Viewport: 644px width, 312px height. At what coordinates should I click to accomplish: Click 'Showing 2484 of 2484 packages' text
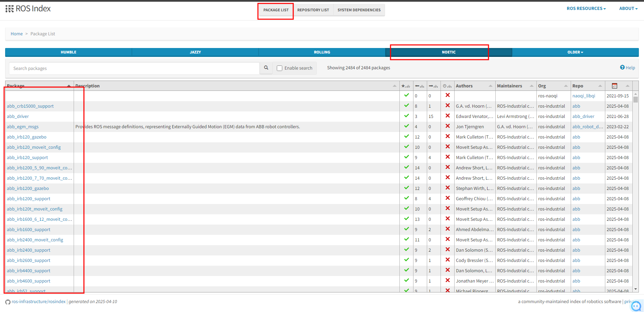coord(359,68)
